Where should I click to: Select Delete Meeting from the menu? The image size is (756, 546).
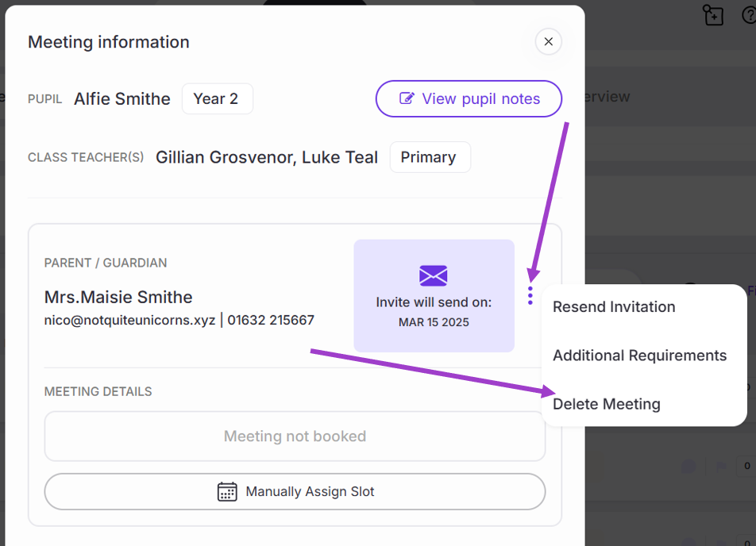click(x=607, y=404)
